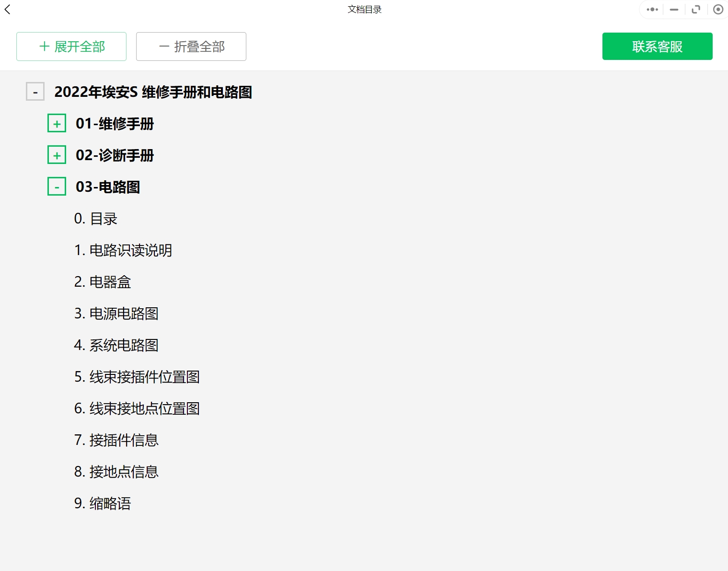The height and width of the screenshot is (571, 728).
Task: Click the 文档目录 title
Action: [364, 9]
